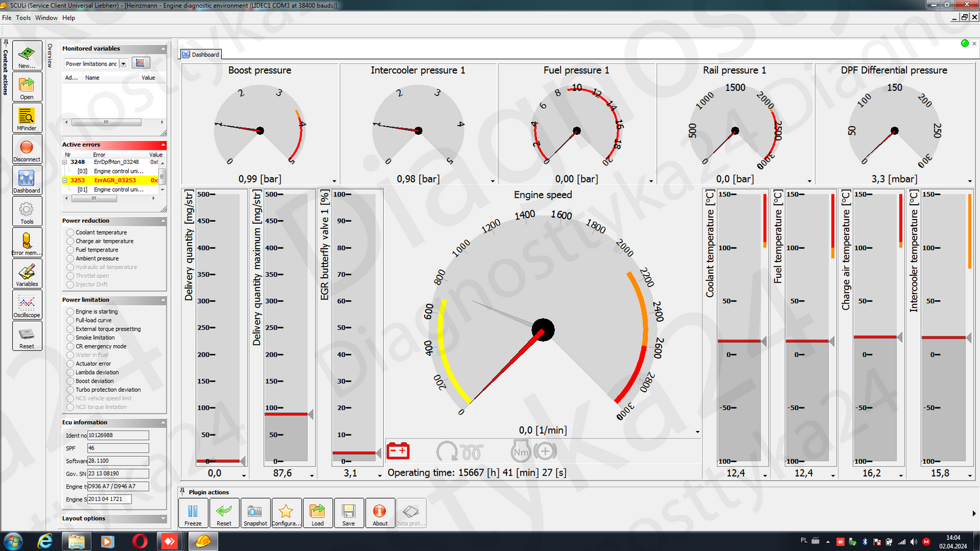Click the Freeze plugin action
Viewport: 980px width, 551px height.
pyautogui.click(x=193, y=513)
